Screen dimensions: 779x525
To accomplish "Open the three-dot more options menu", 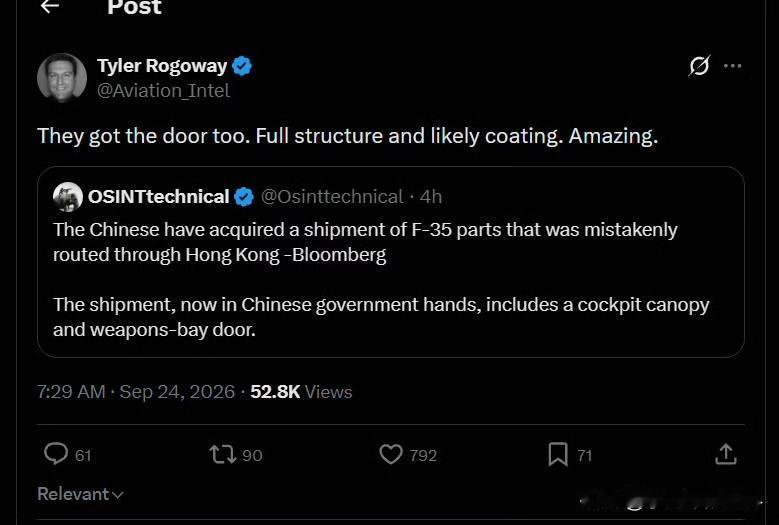I will pos(733,66).
